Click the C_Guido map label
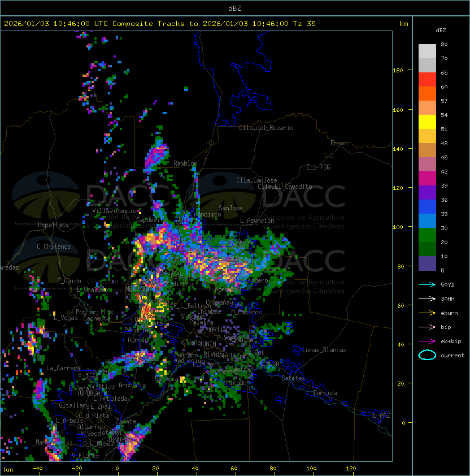470x476 pixels. [x=69, y=281]
